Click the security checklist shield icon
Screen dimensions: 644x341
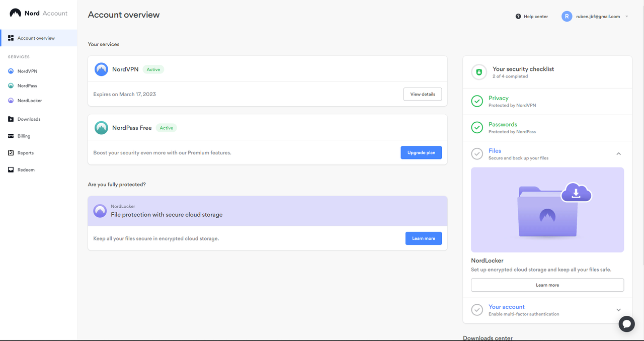pyautogui.click(x=479, y=72)
